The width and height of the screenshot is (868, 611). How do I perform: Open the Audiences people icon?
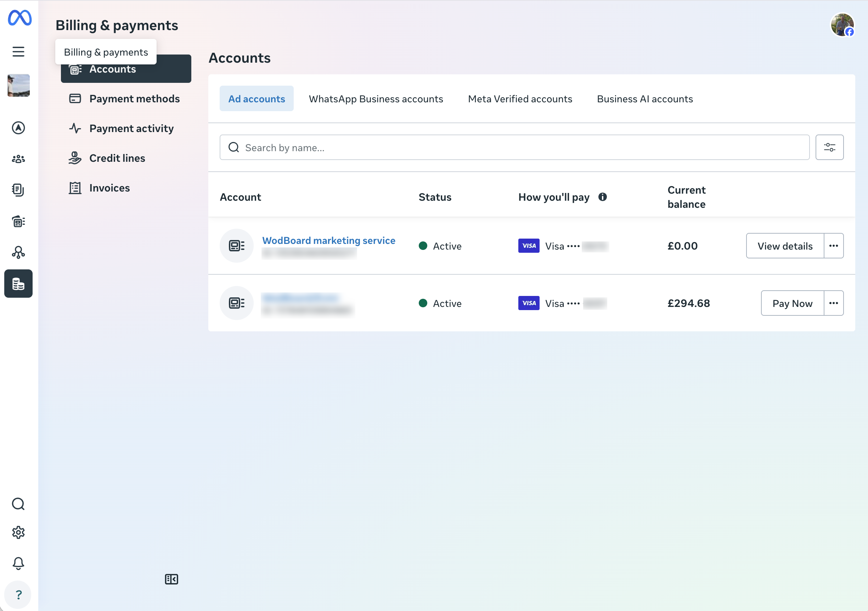pyautogui.click(x=18, y=159)
